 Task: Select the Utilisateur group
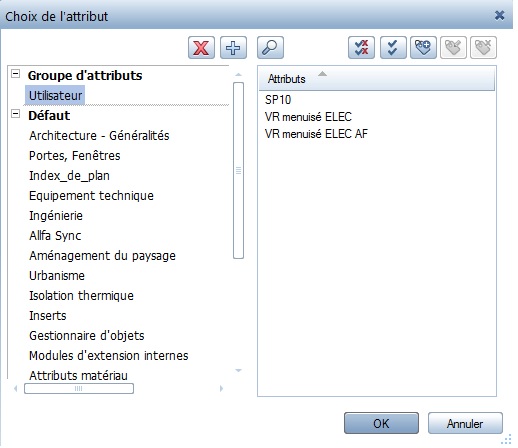point(55,96)
